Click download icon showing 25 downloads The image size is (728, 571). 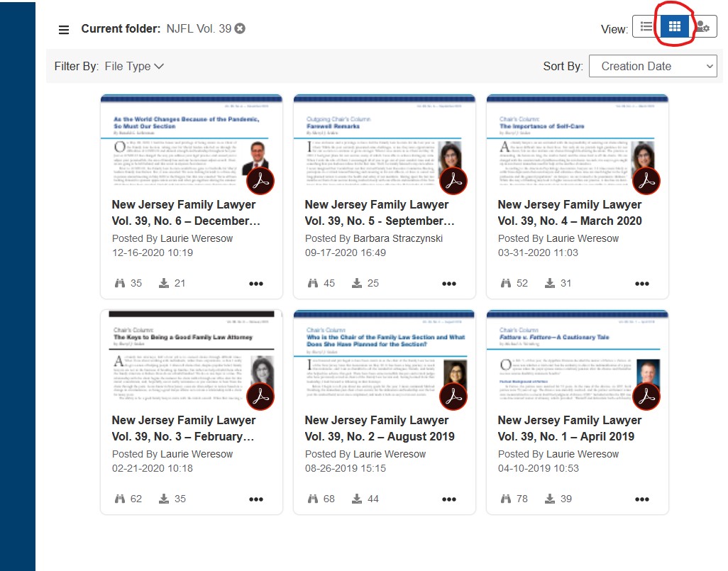(x=357, y=283)
